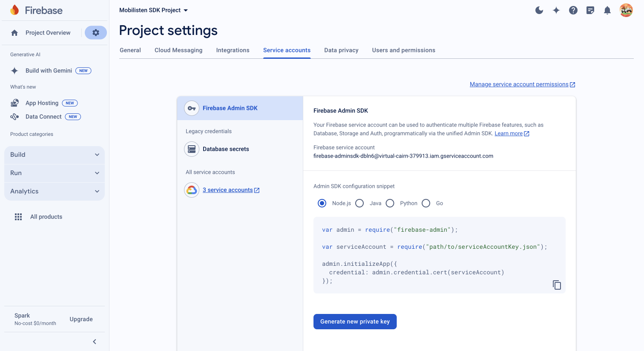Select the Go radio button
The width and height of the screenshot is (644, 351).
[x=426, y=203]
